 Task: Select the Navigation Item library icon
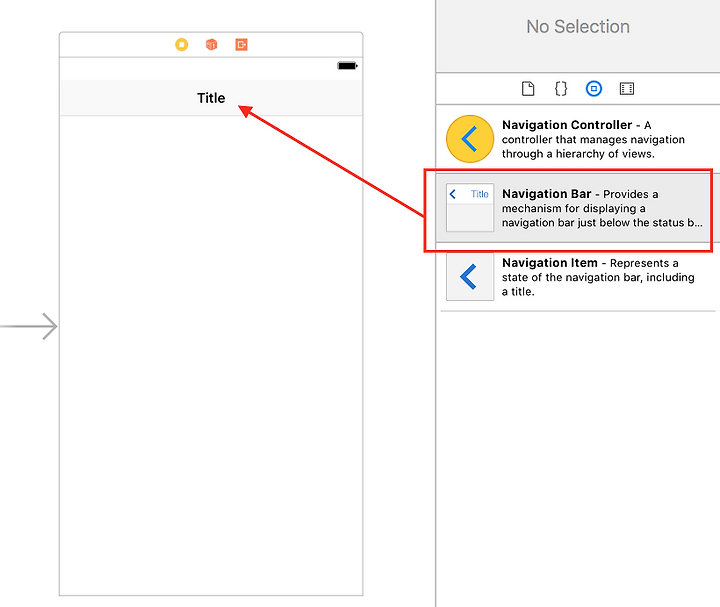[x=470, y=276]
